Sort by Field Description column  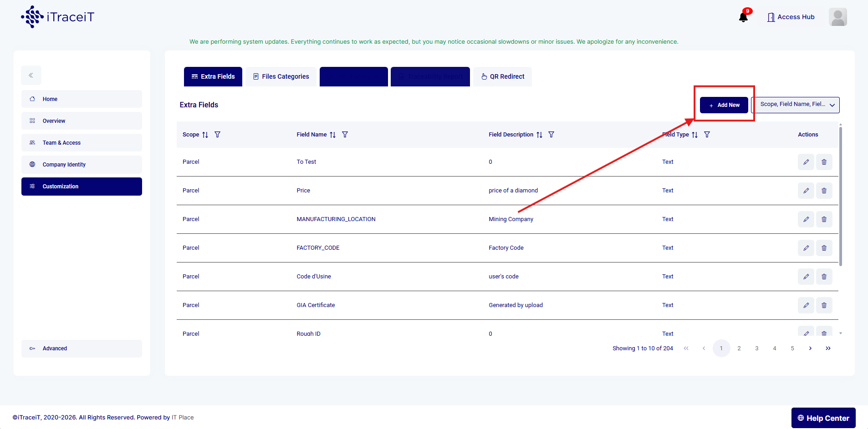click(539, 135)
